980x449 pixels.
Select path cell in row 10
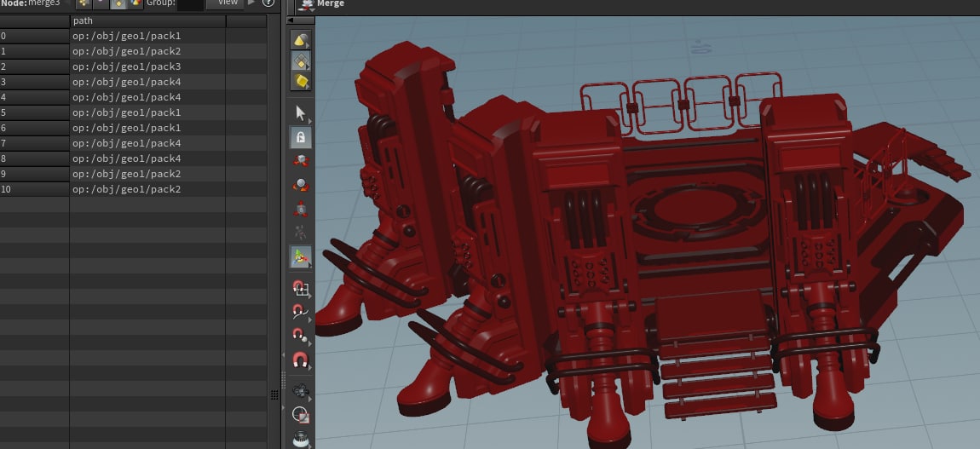click(147, 189)
